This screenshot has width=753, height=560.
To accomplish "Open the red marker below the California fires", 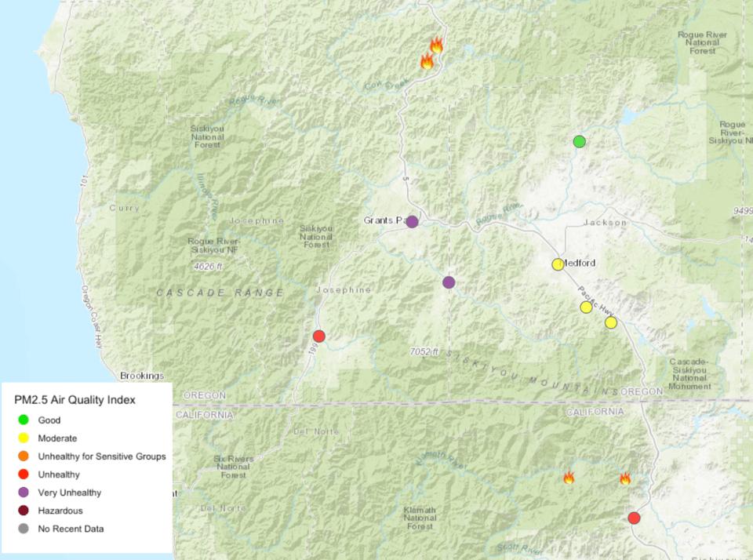I will (x=634, y=518).
